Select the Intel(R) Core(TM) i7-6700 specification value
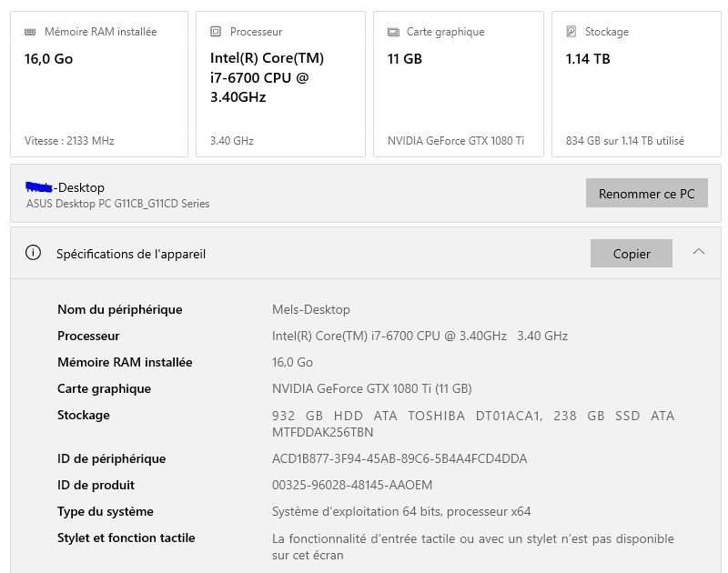The image size is (728, 573). [x=420, y=336]
